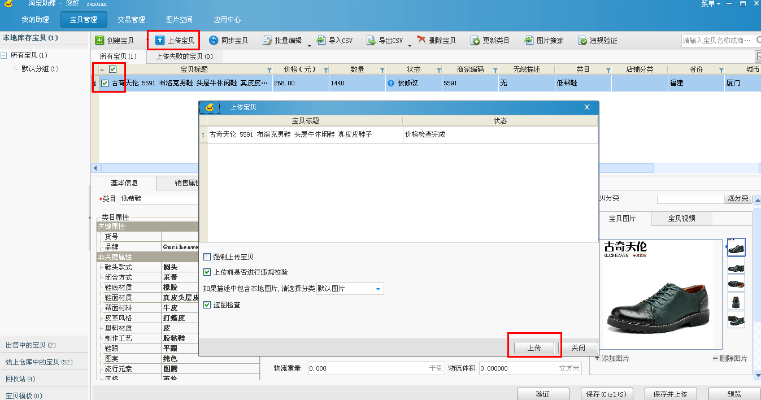Click the 创建宝贝 toolbar icon
Screen dimensions: 761x400
pyautogui.click(x=99, y=40)
